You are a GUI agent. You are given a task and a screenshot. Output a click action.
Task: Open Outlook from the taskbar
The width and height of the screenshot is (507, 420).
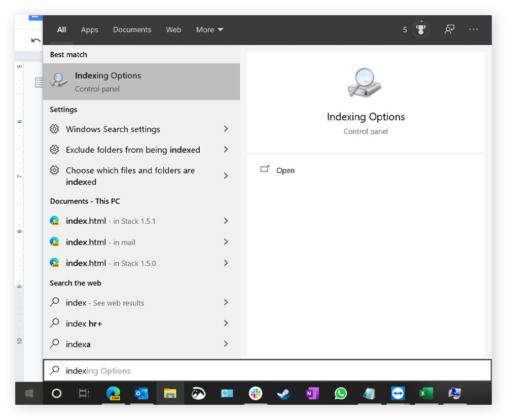[142, 394]
